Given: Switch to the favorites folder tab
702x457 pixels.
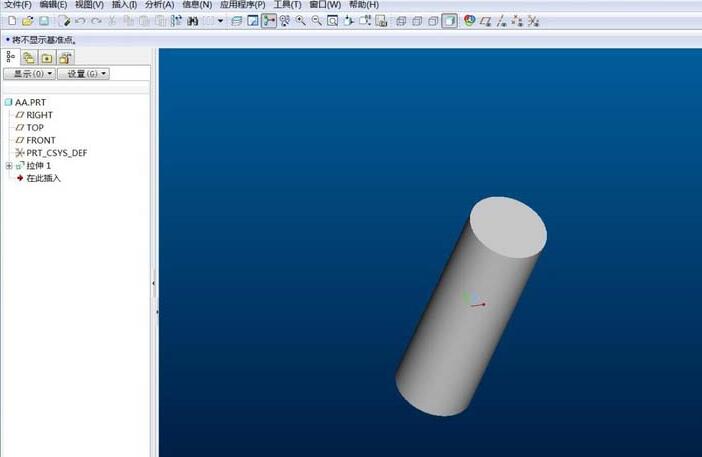Looking at the screenshot, I should [x=47, y=58].
